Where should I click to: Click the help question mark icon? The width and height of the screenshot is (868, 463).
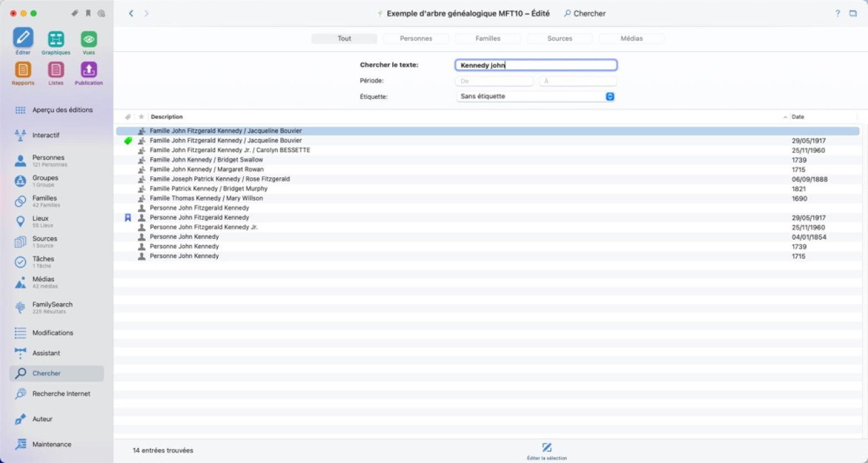(837, 13)
